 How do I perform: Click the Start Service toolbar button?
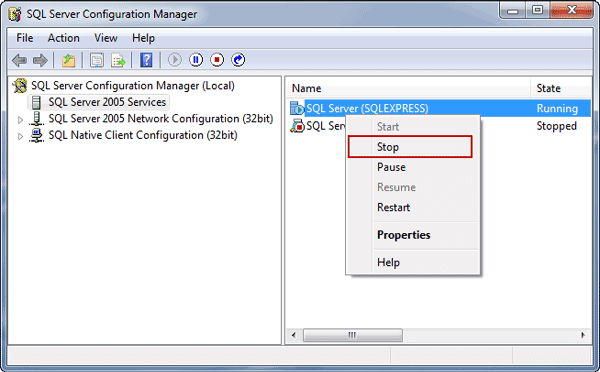tap(175, 60)
